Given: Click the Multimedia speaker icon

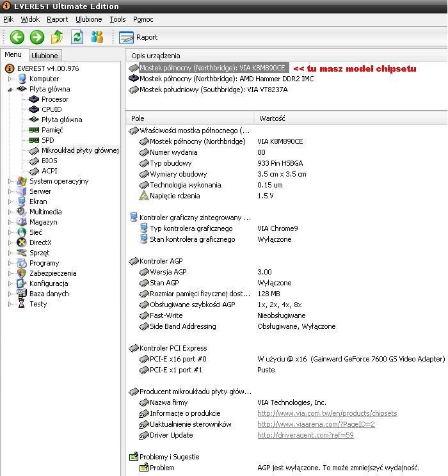Looking at the screenshot, I should (22, 212).
